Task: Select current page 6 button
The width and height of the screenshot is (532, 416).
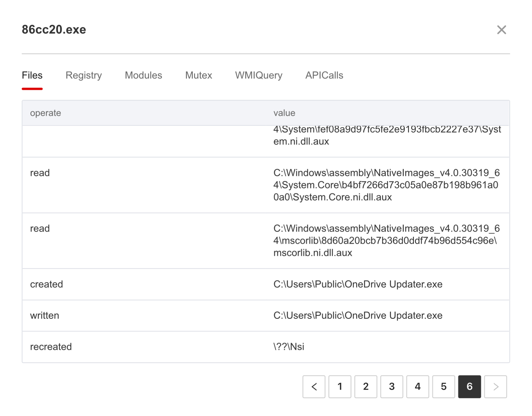Action: pyautogui.click(x=469, y=386)
